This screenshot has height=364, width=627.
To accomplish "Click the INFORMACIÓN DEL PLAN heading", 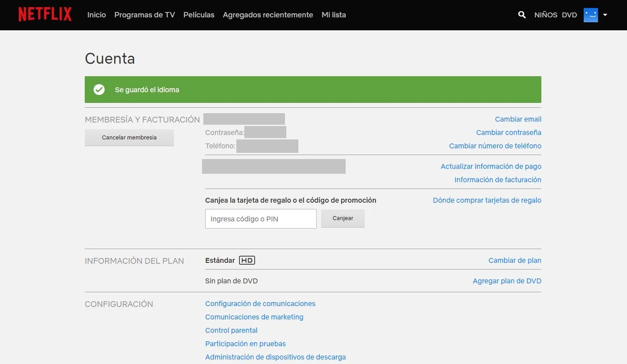I will click(134, 261).
